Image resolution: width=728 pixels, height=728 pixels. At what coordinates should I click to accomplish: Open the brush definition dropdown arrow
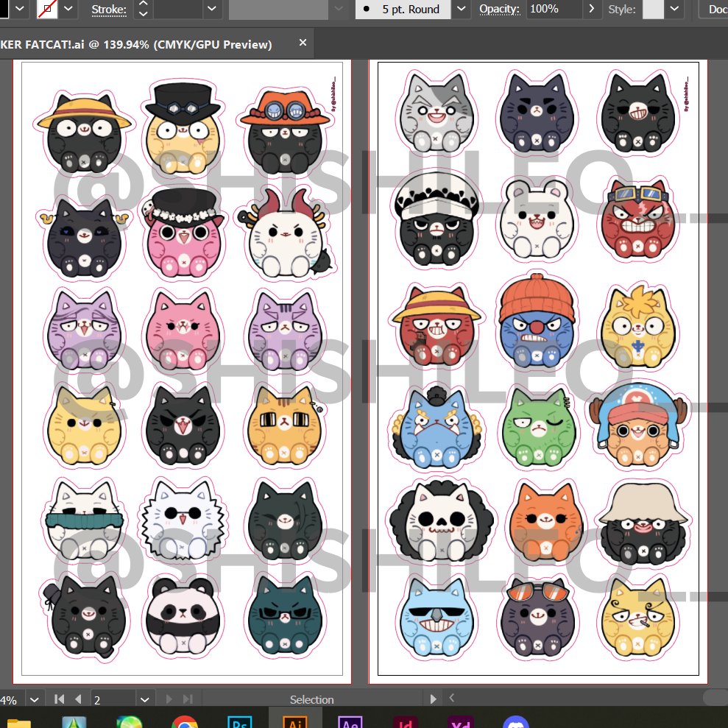point(461,8)
